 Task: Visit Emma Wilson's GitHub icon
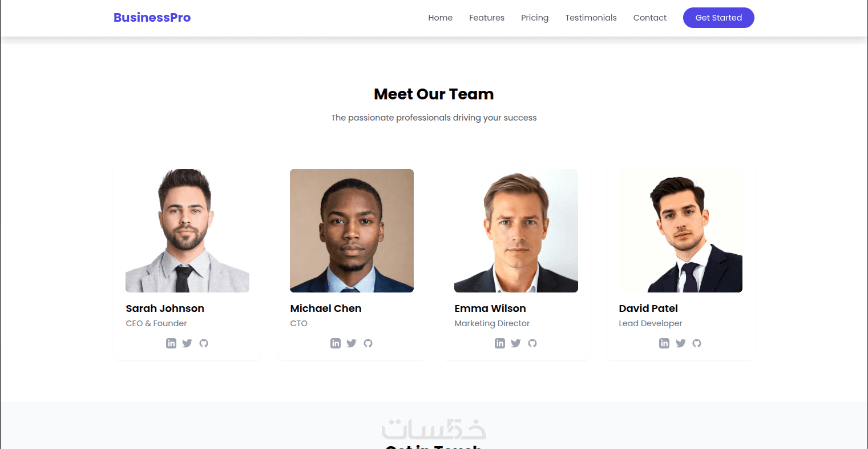[532, 343]
